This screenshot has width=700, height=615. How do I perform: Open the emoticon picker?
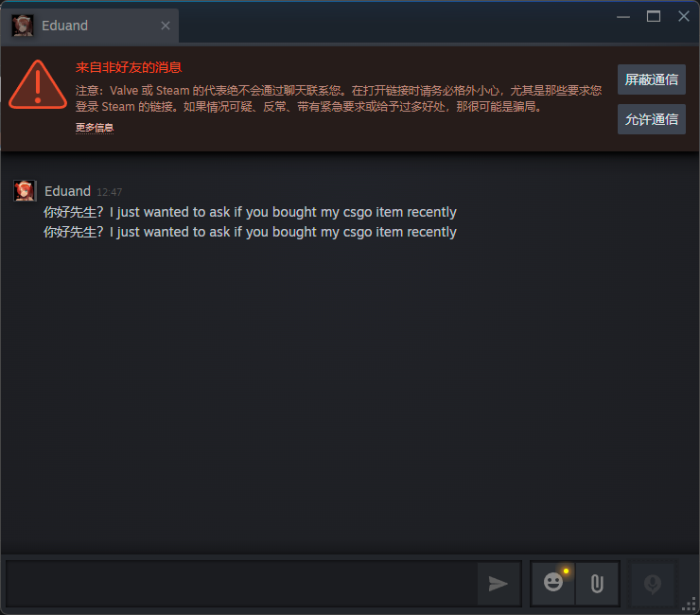pos(553,583)
